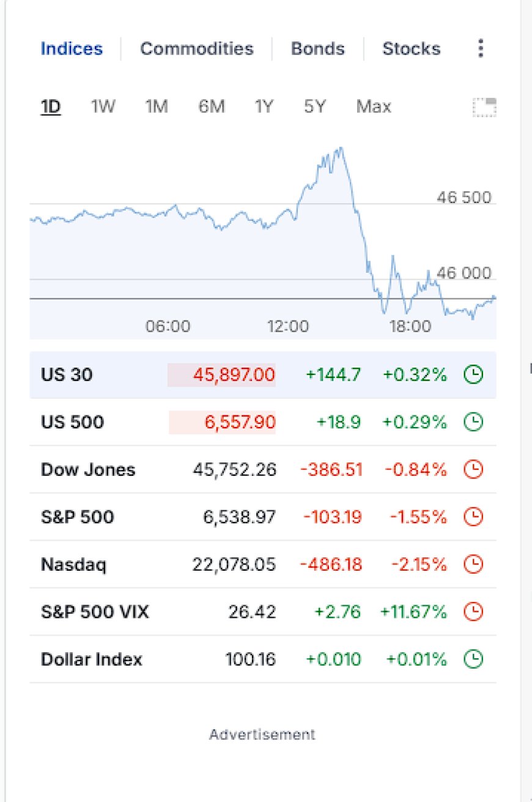
Task: Select the 5Y chart timeframe
Action: pos(315,107)
